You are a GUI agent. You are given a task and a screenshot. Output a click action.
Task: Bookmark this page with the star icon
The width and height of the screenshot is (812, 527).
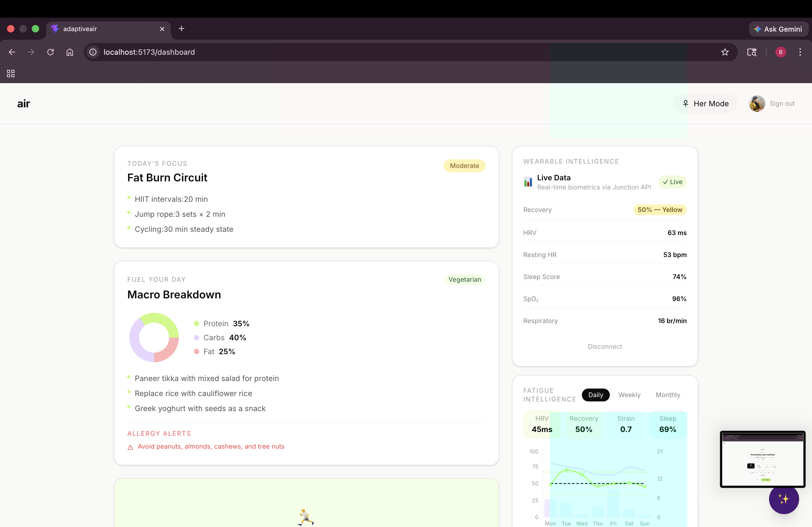point(725,52)
